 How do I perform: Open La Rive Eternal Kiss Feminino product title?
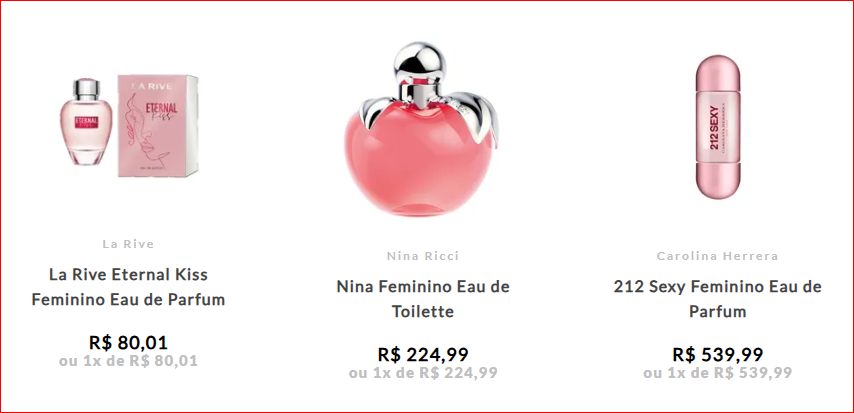[x=129, y=287]
